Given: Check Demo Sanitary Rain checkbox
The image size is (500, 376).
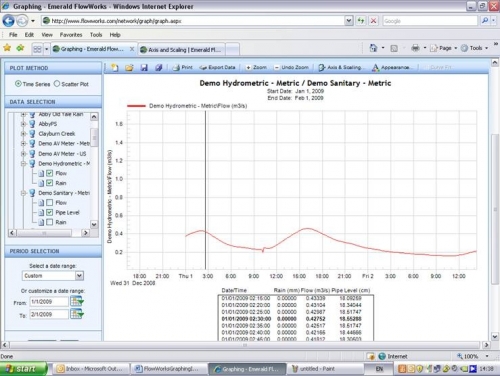Looking at the screenshot, I should (x=50, y=222).
